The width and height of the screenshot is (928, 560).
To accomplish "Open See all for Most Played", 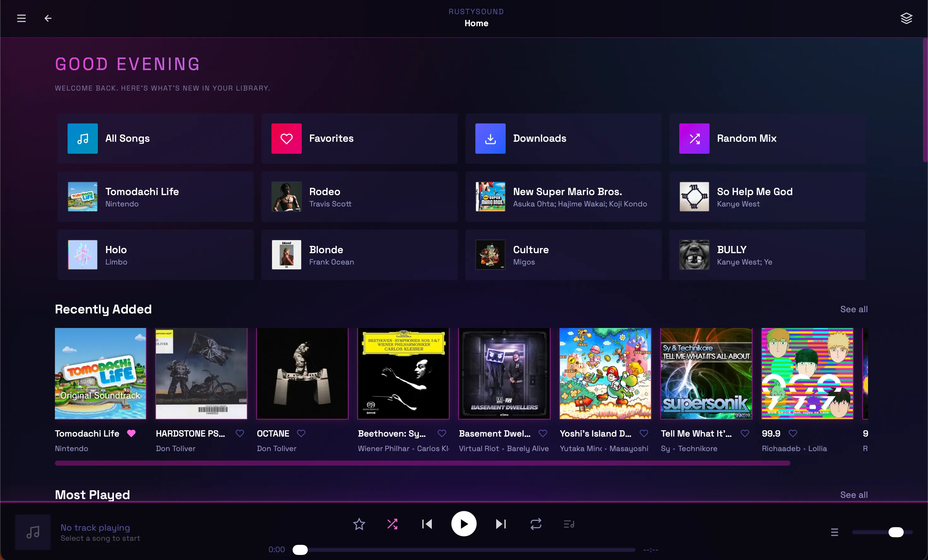I will click(854, 495).
